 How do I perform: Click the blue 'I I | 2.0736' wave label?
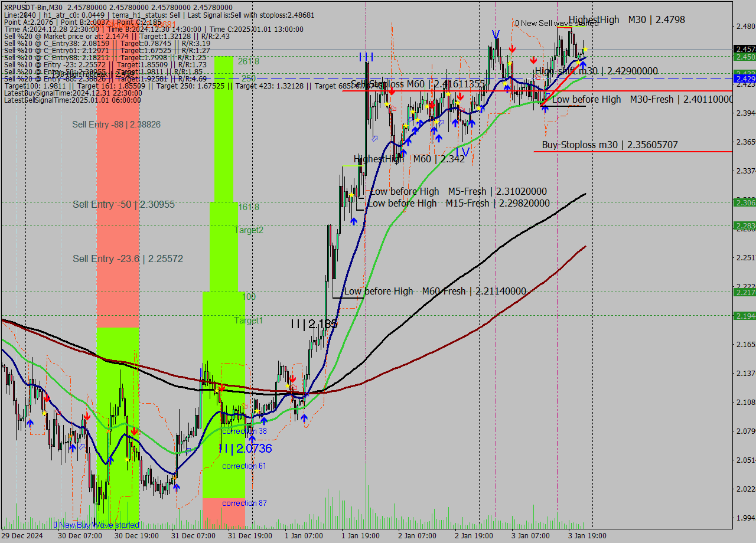(245, 449)
